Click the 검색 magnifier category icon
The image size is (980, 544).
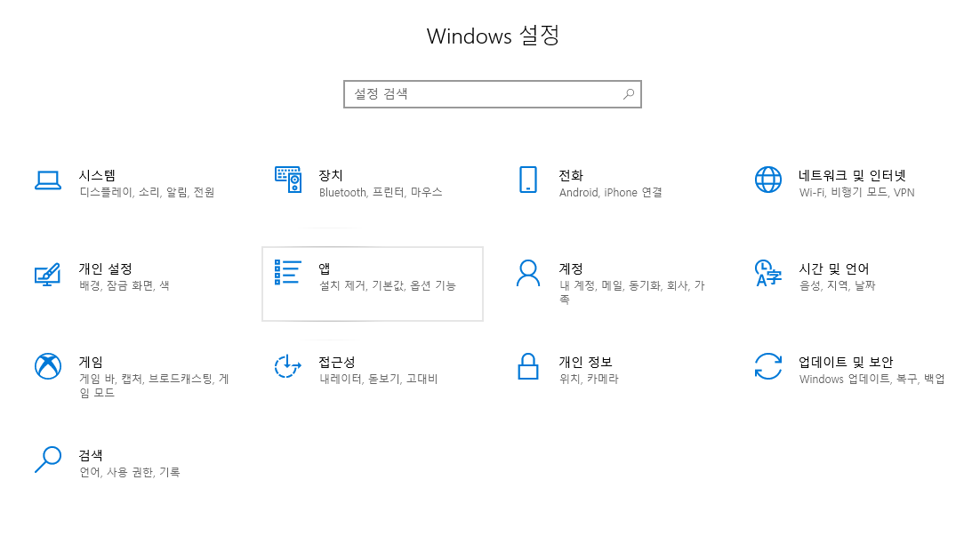(48, 459)
